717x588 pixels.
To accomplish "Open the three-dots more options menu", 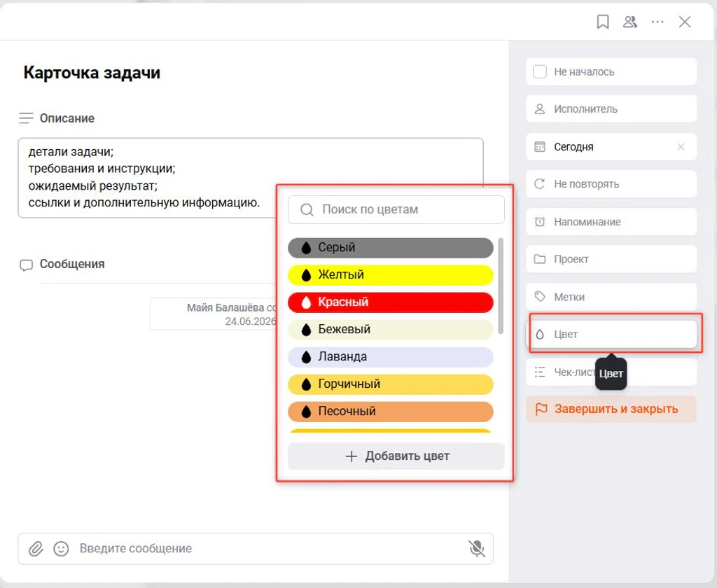I will coord(657,22).
